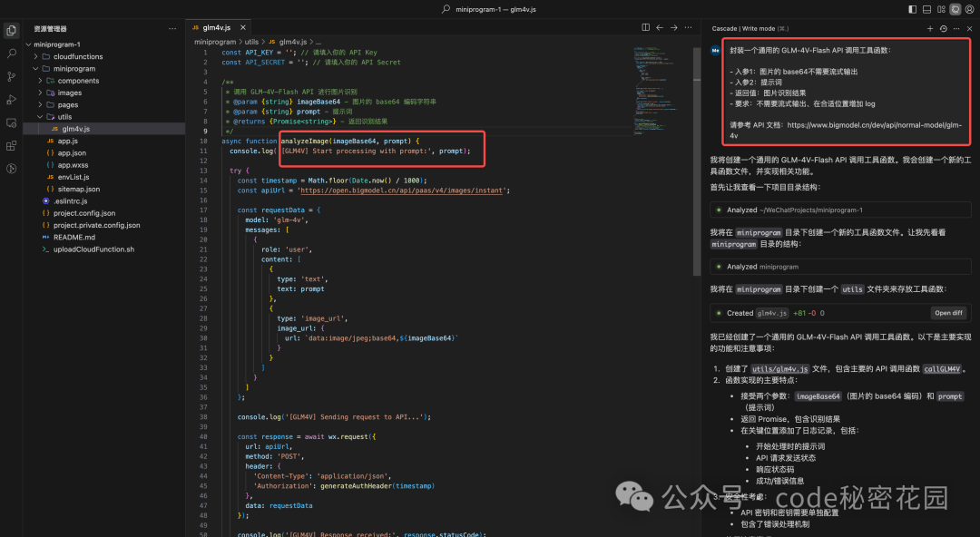The width and height of the screenshot is (980, 537).
Task: Open the Run and Debug view
Action: click(11, 100)
